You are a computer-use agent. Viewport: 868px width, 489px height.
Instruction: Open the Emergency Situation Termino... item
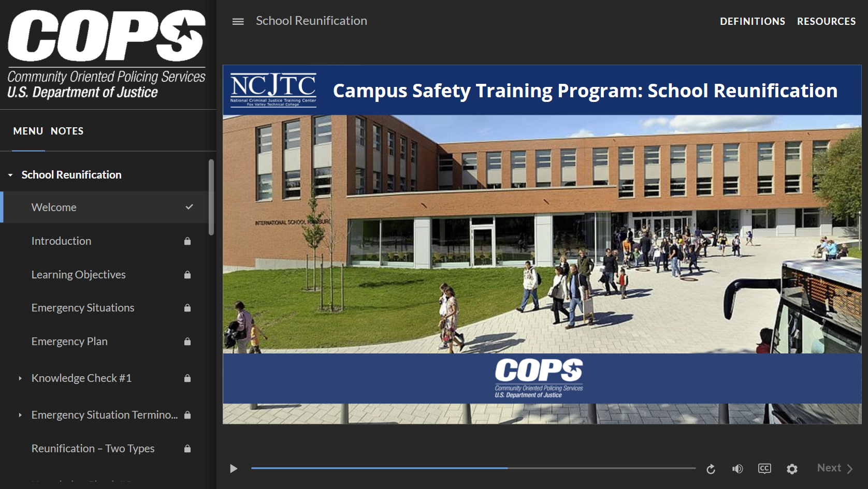104,415
